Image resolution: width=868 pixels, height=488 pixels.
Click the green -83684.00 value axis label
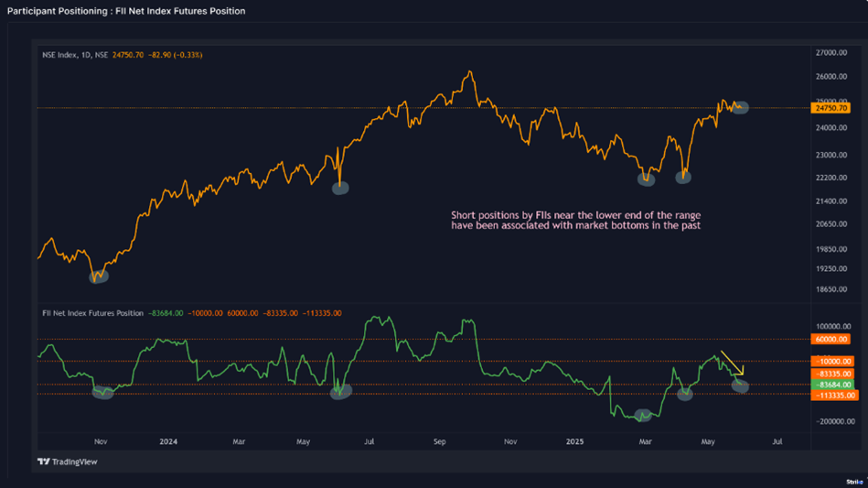832,385
